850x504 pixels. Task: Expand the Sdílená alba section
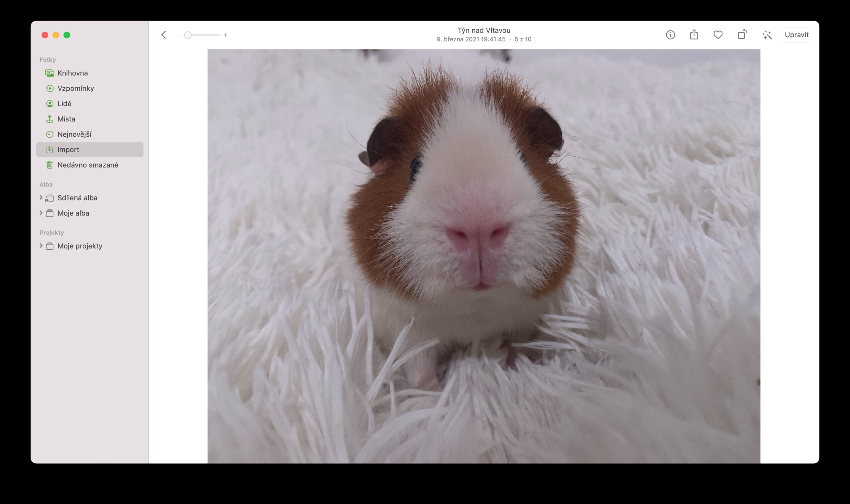[x=77, y=197]
